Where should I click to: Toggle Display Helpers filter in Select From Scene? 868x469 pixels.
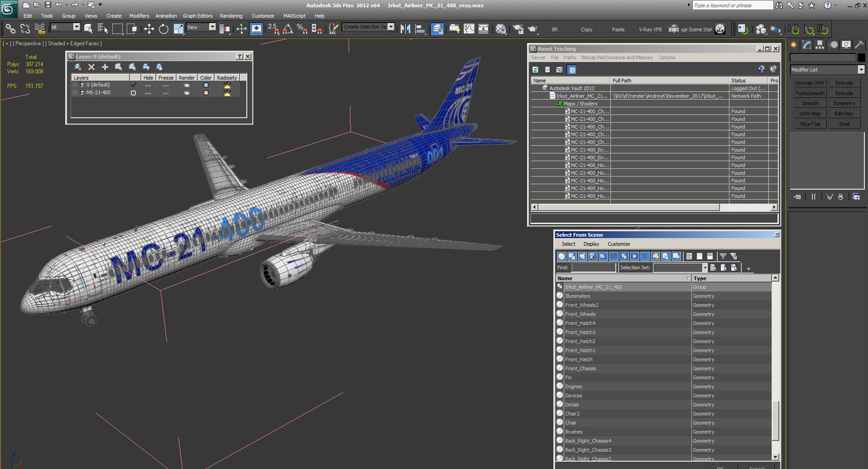point(603,256)
